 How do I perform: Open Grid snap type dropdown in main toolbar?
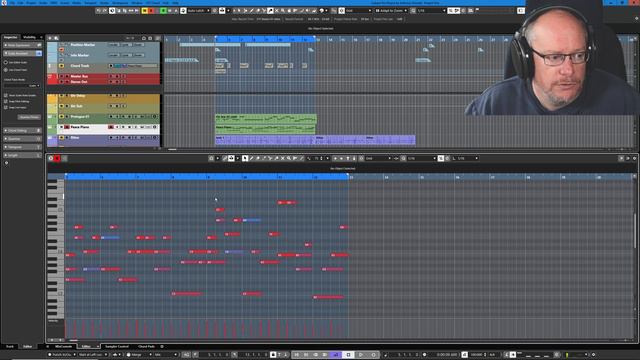(x=358, y=11)
